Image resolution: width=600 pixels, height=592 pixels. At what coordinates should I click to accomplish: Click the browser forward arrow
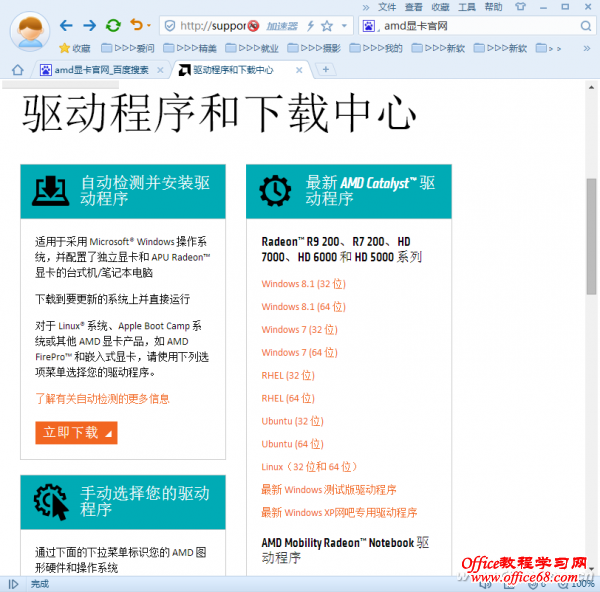90,26
